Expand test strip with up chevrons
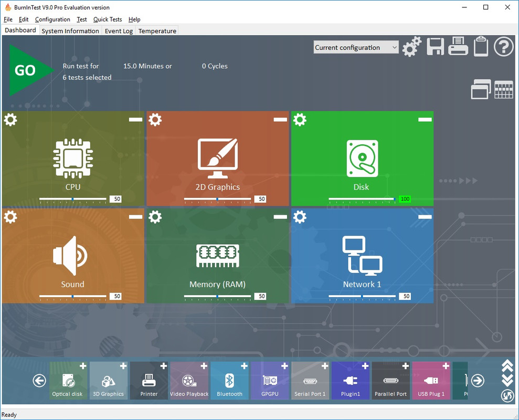519x420 pixels. point(507,366)
